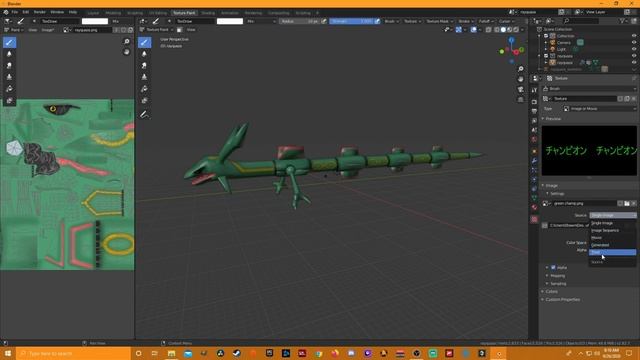Click the View menu in the image editor

tap(33, 30)
